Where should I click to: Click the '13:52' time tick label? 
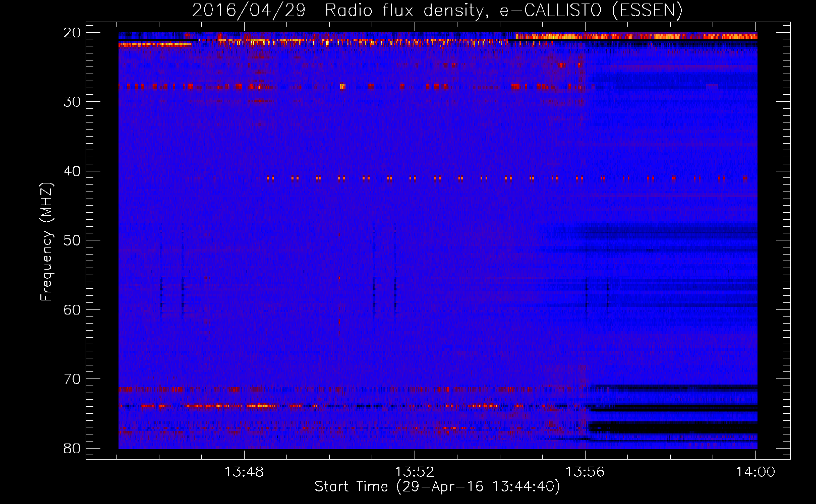pos(415,472)
